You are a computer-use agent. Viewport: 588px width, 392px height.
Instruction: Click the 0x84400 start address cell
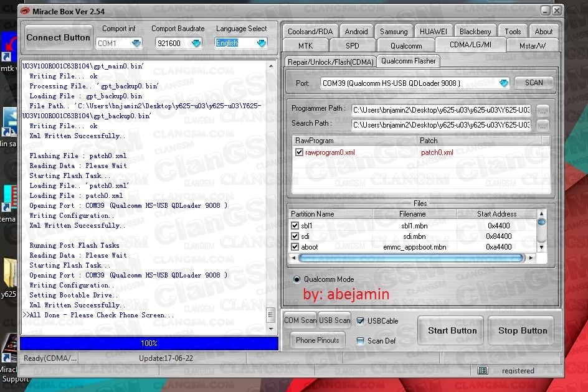pos(498,236)
